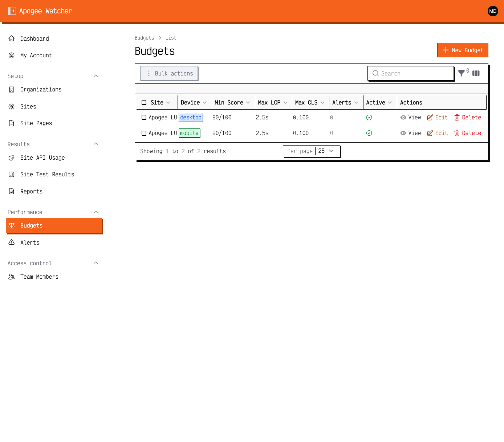View the desktop budget row
The image size is (504, 442).
pyautogui.click(x=411, y=117)
